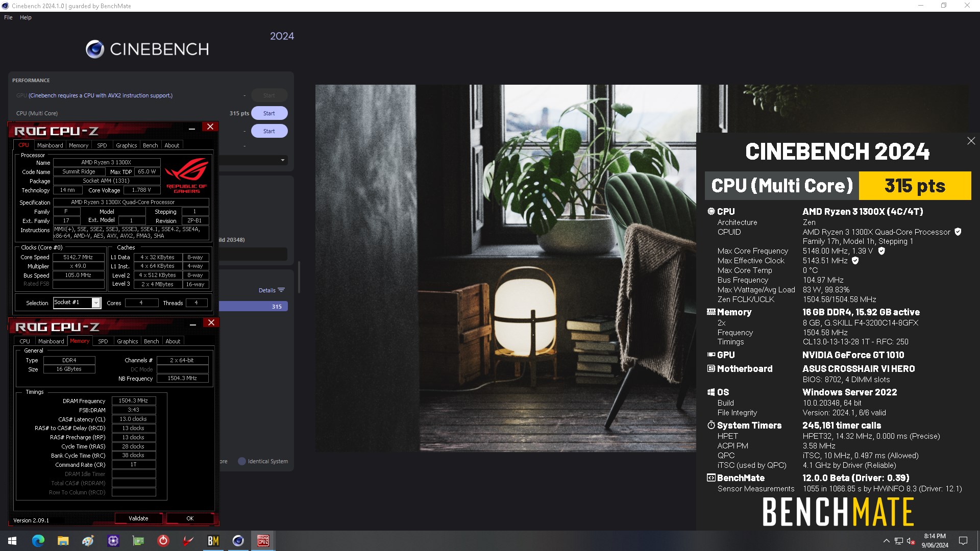Click the 315 score ranking bar

253,307
